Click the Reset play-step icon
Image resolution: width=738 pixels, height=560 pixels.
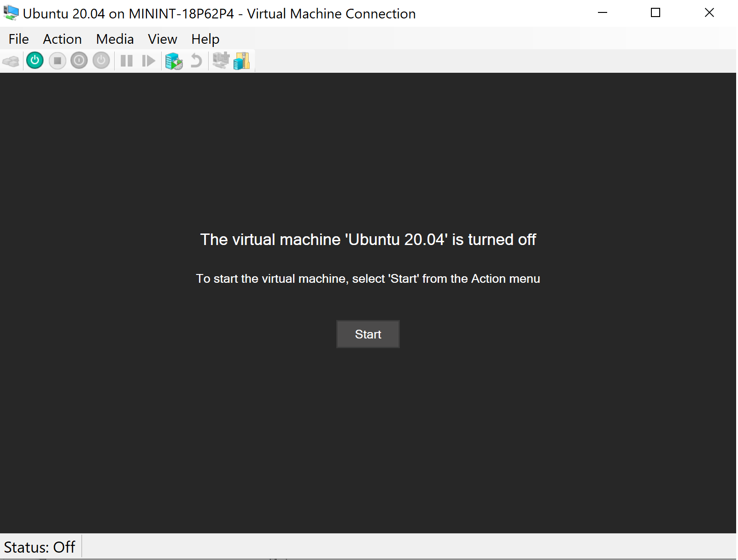coord(148,61)
